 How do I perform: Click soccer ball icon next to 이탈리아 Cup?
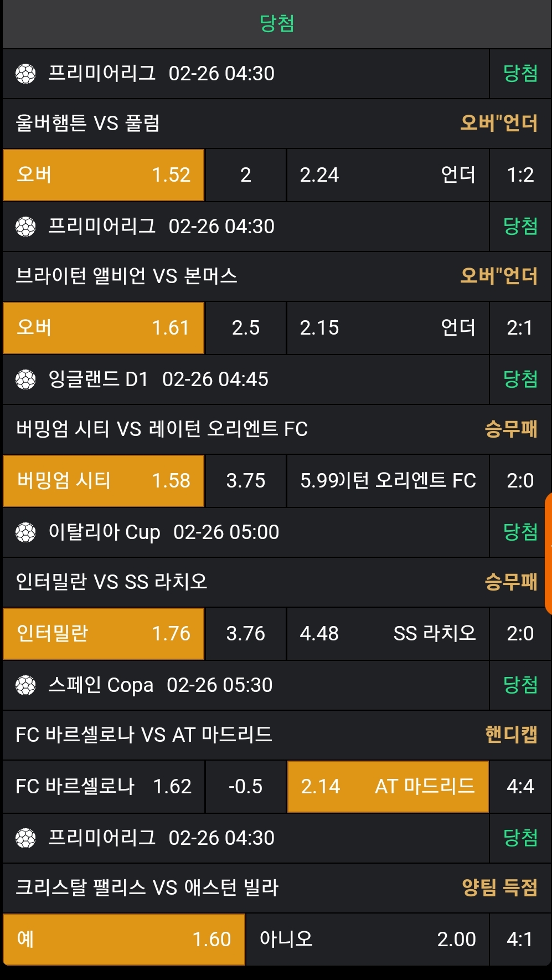coord(25,532)
